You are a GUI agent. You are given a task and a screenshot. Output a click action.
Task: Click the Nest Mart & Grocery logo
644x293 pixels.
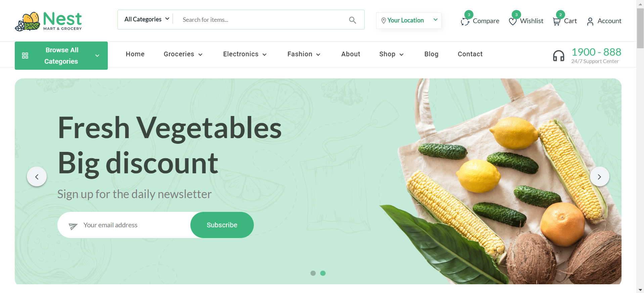pos(48,21)
